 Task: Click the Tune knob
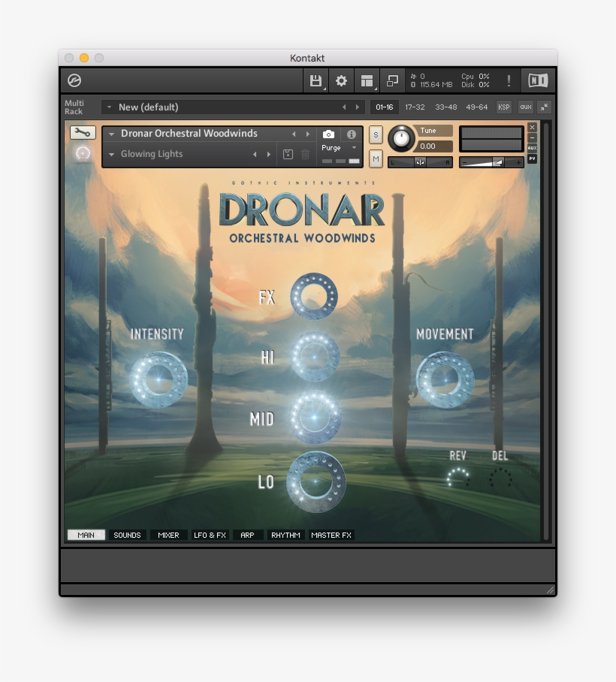tap(401, 139)
